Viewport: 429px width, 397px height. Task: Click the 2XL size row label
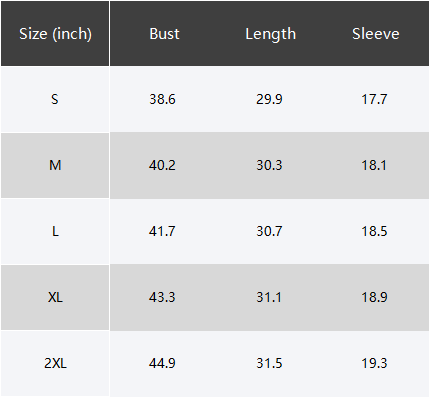pos(55,363)
